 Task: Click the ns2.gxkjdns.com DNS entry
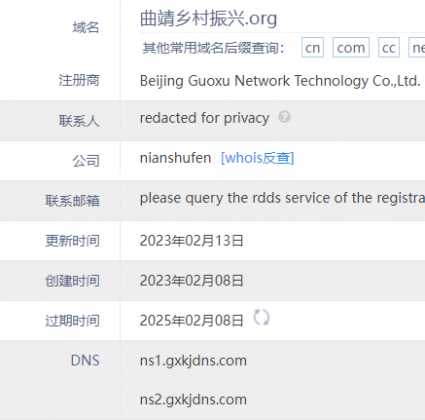click(x=193, y=400)
